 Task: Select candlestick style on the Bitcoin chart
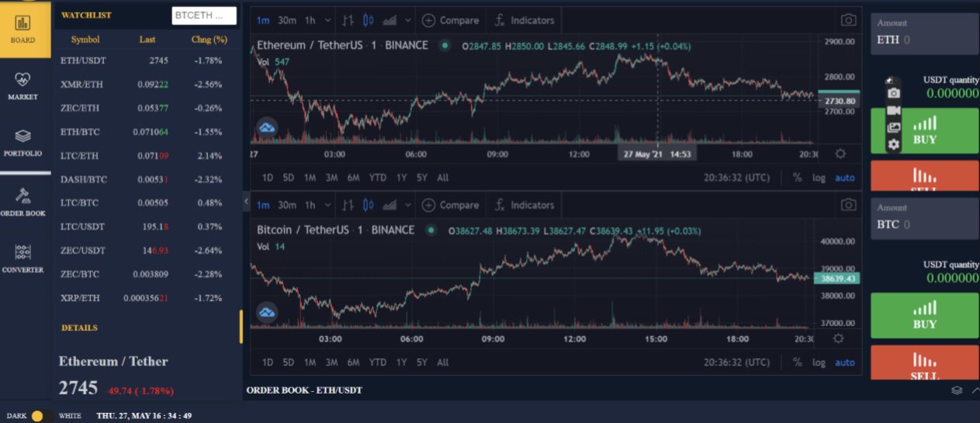[x=369, y=206]
